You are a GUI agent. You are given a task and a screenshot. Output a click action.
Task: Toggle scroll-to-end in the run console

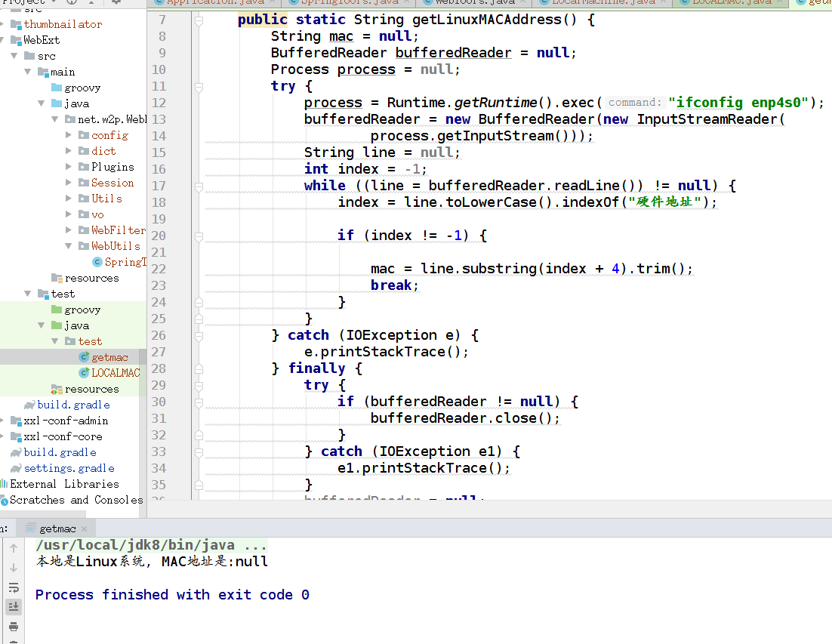(14, 606)
